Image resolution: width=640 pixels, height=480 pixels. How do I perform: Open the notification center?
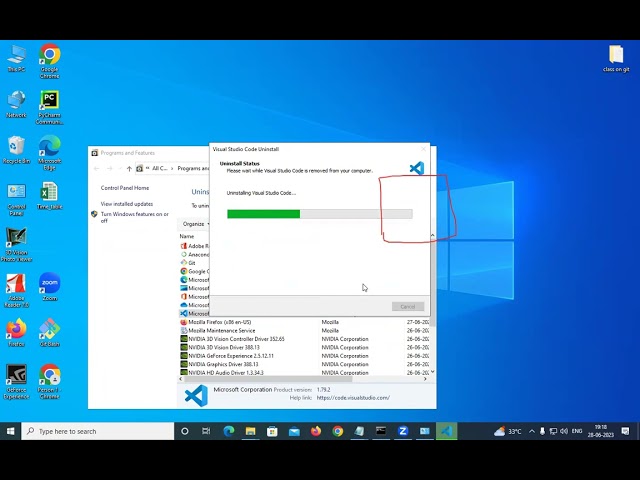pos(625,431)
